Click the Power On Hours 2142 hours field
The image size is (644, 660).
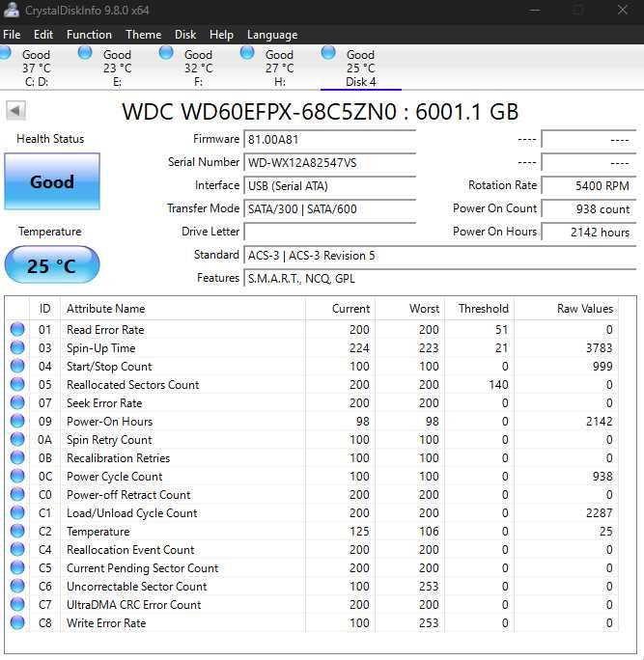pyautogui.click(x=588, y=232)
